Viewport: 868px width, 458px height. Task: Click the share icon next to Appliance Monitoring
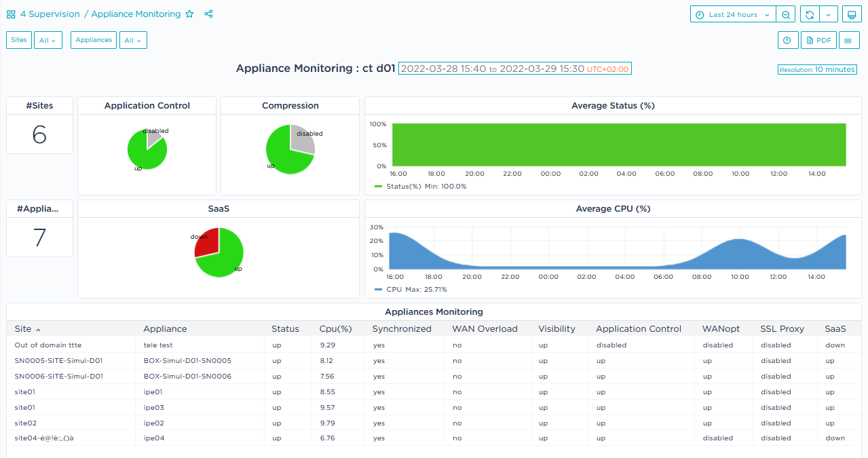pyautogui.click(x=208, y=14)
